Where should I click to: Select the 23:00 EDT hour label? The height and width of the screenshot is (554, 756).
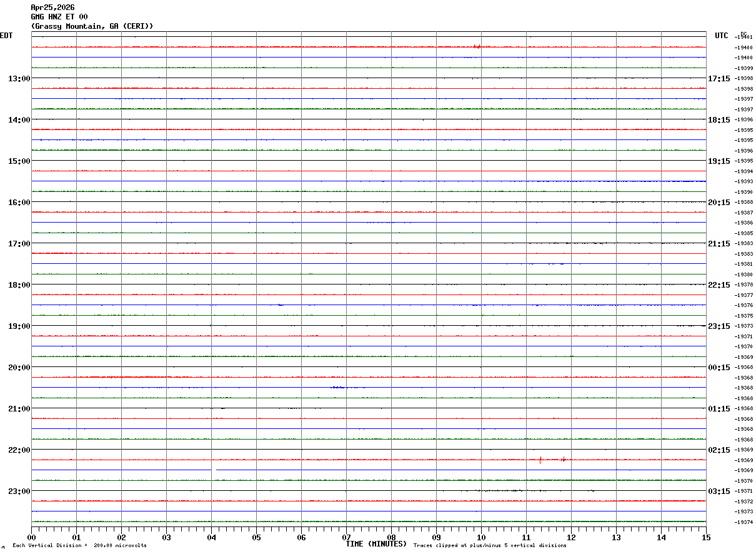[19, 491]
